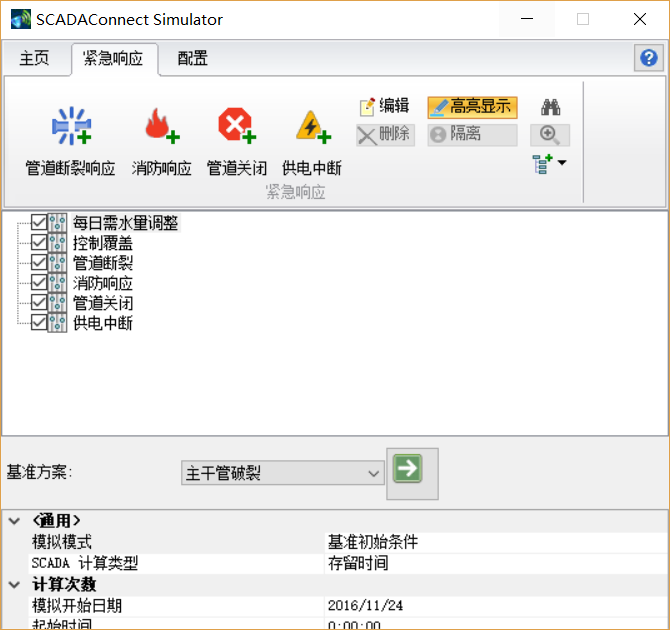Toggle 管道关闭 checkbox in tree
The image size is (670, 630).
point(39,303)
